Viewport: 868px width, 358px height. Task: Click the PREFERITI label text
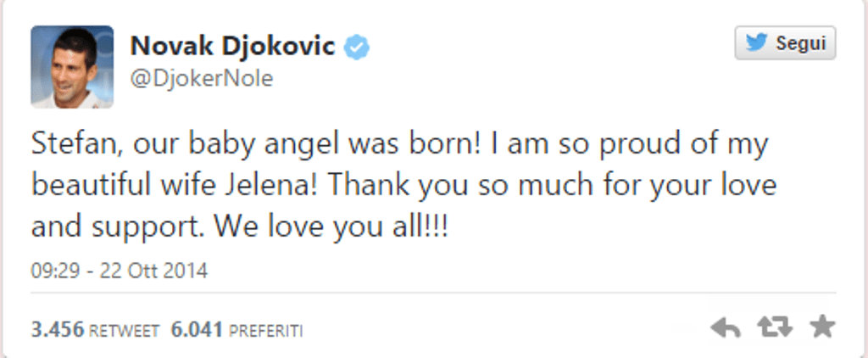(x=265, y=331)
